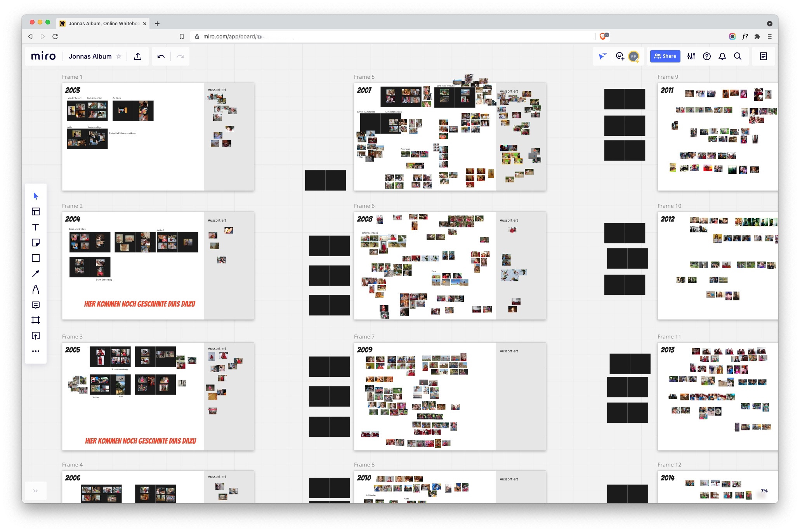Image resolution: width=800 pixels, height=532 pixels.
Task: Open a new browser tab
Action: click(157, 24)
